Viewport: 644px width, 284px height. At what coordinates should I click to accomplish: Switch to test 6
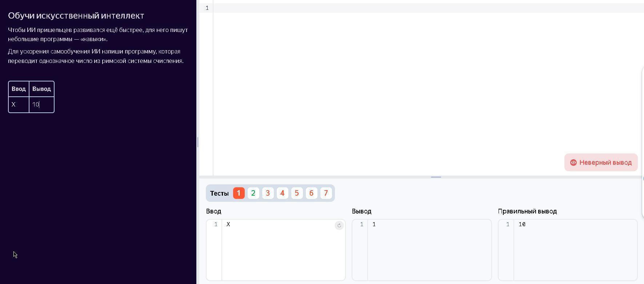(x=311, y=193)
